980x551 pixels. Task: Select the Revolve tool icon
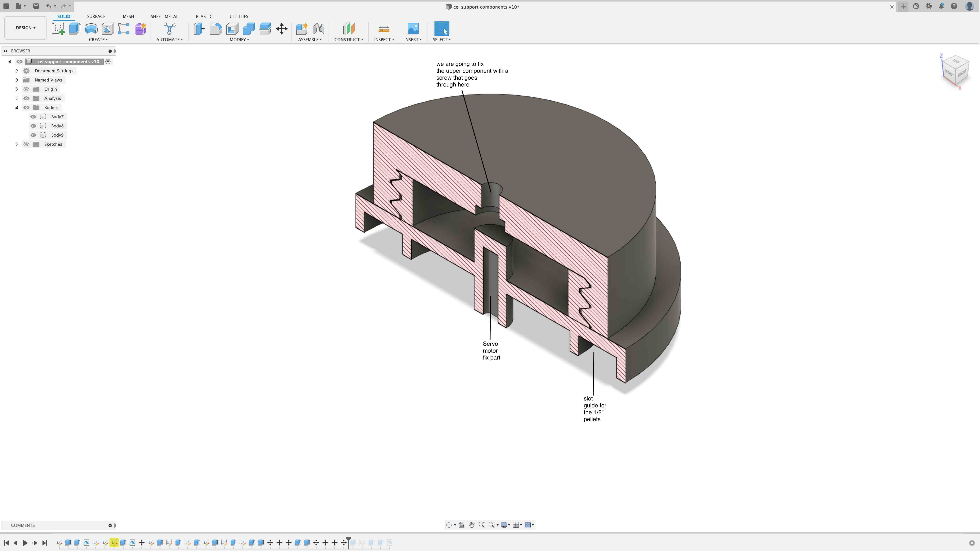(x=91, y=29)
